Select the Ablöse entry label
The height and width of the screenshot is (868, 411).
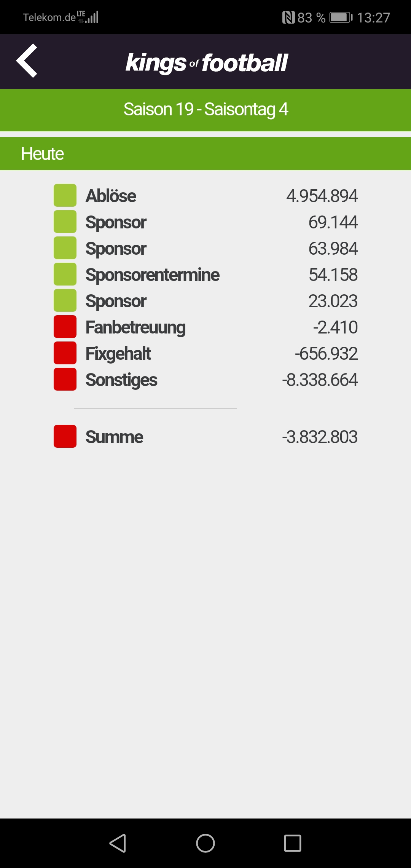point(111,196)
